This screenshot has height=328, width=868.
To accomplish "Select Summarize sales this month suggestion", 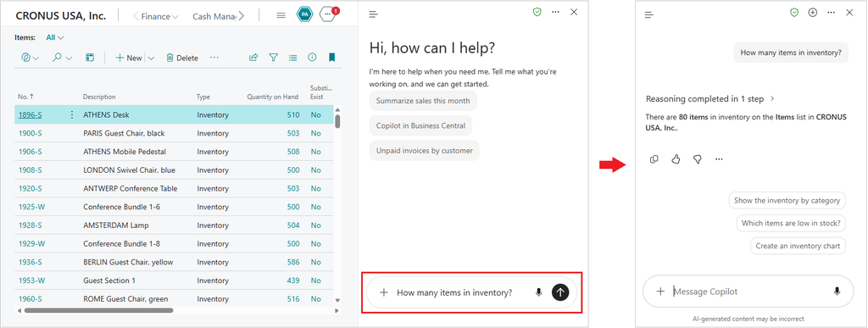I will tap(423, 101).
